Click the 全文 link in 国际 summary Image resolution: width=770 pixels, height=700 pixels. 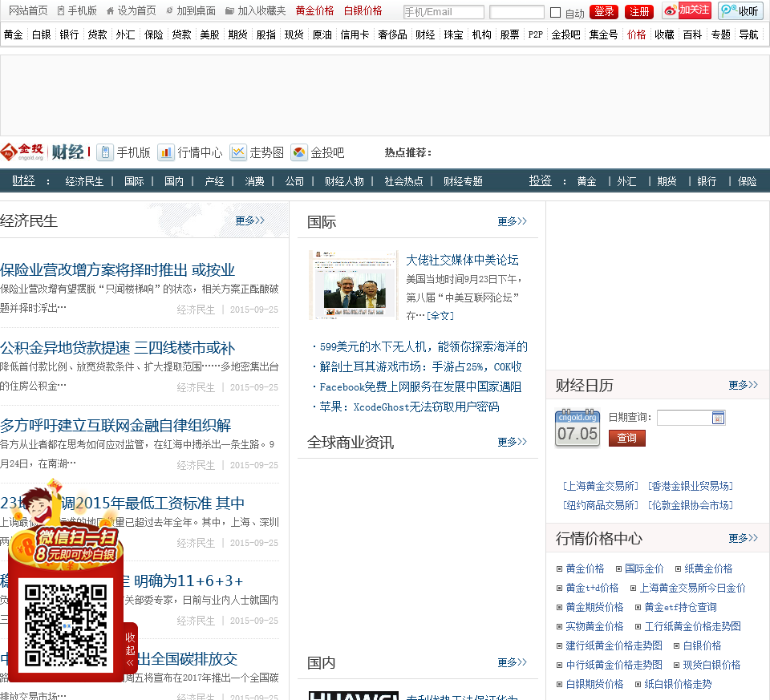[440, 316]
